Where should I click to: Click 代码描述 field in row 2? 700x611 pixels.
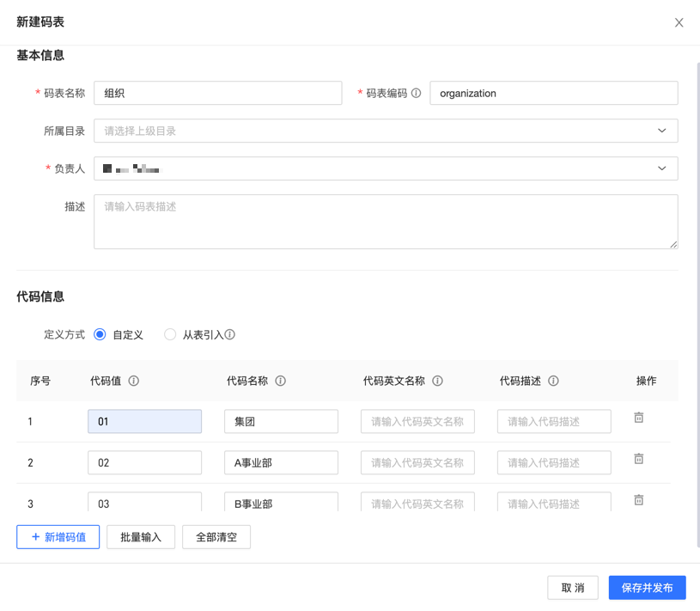(x=554, y=462)
